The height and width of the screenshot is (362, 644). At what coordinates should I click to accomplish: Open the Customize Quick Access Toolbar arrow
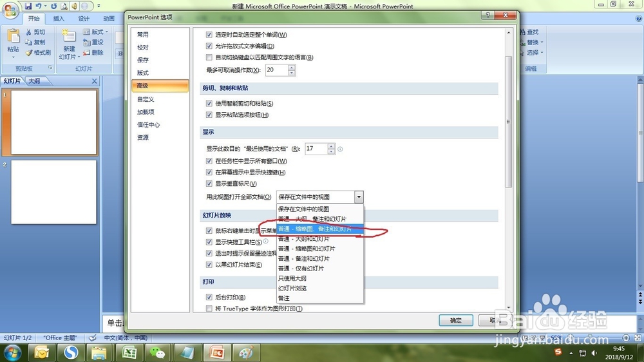click(99, 6)
